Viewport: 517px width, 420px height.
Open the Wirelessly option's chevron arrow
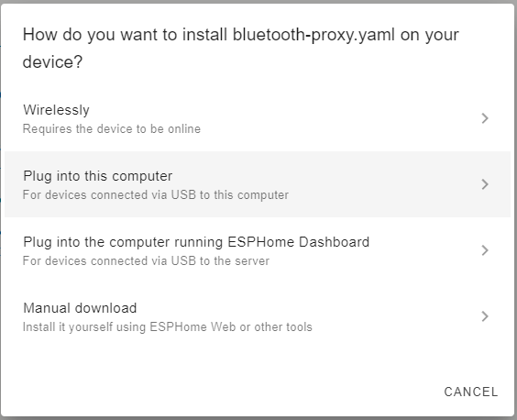pos(484,118)
